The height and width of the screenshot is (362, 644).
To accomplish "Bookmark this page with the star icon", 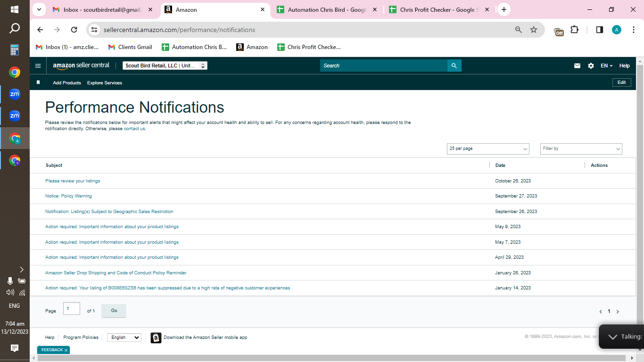I will [534, 30].
